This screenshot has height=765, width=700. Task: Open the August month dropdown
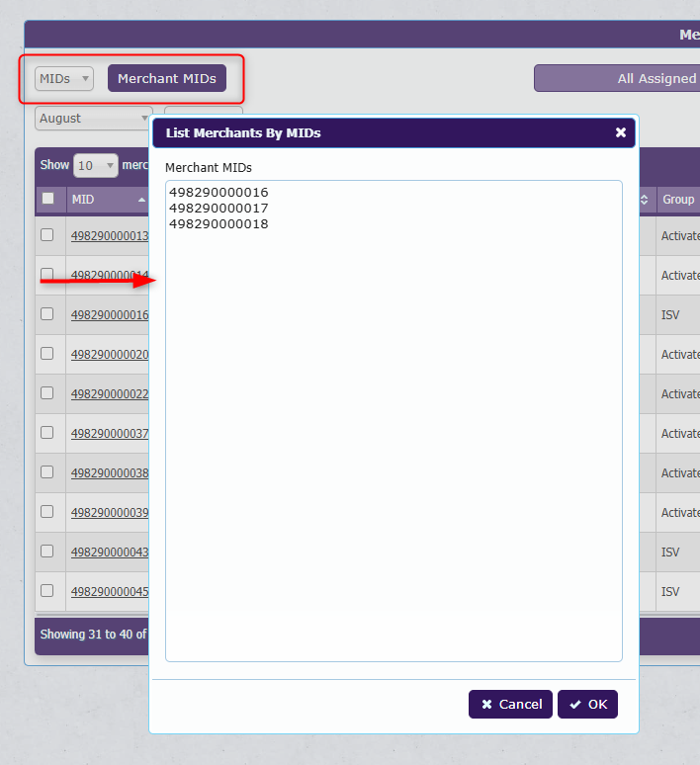[x=93, y=119]
